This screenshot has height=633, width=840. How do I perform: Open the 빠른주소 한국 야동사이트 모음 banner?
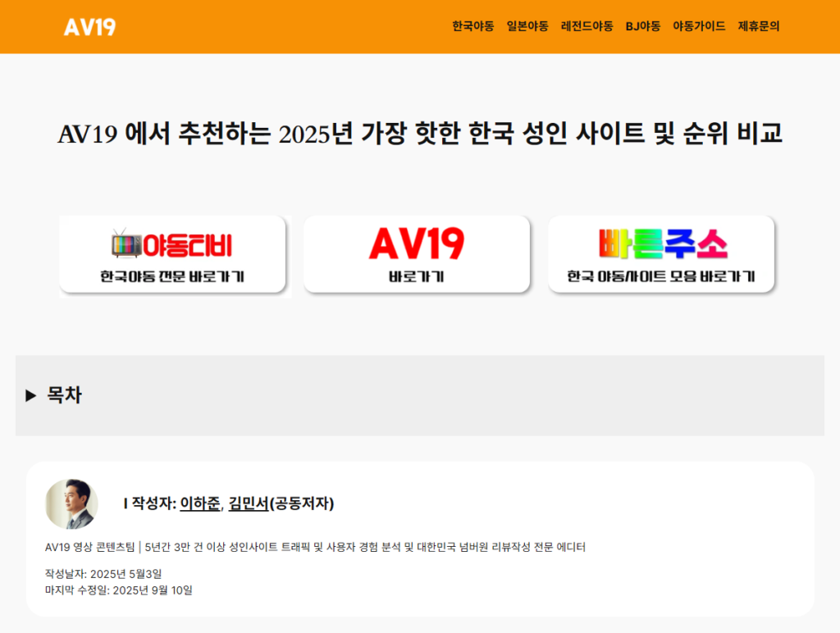662,254
